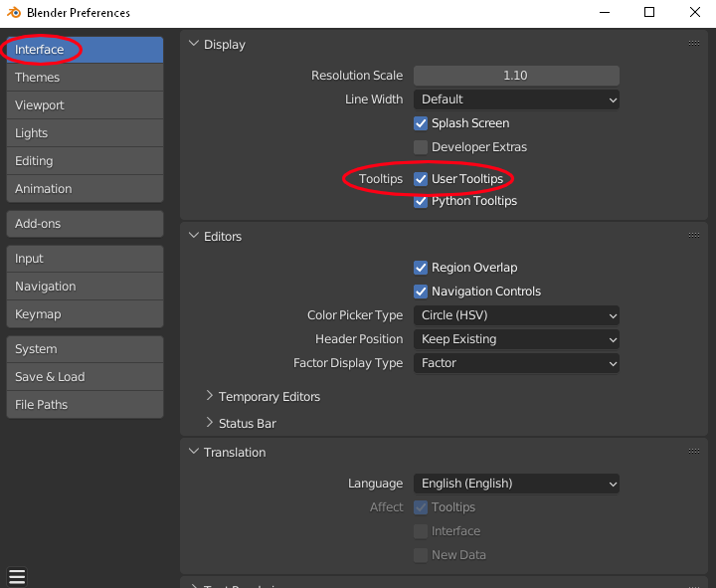This screenshot has height=588, width=716.
Task: Toggle the Python Tooltips checkbox
Action: pos(421,201)
